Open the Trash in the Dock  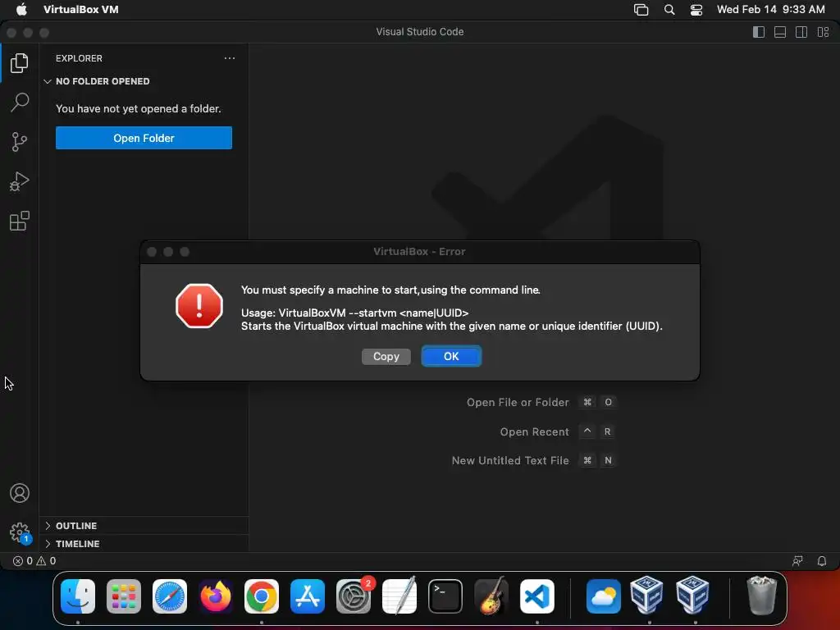coord(761,596)
